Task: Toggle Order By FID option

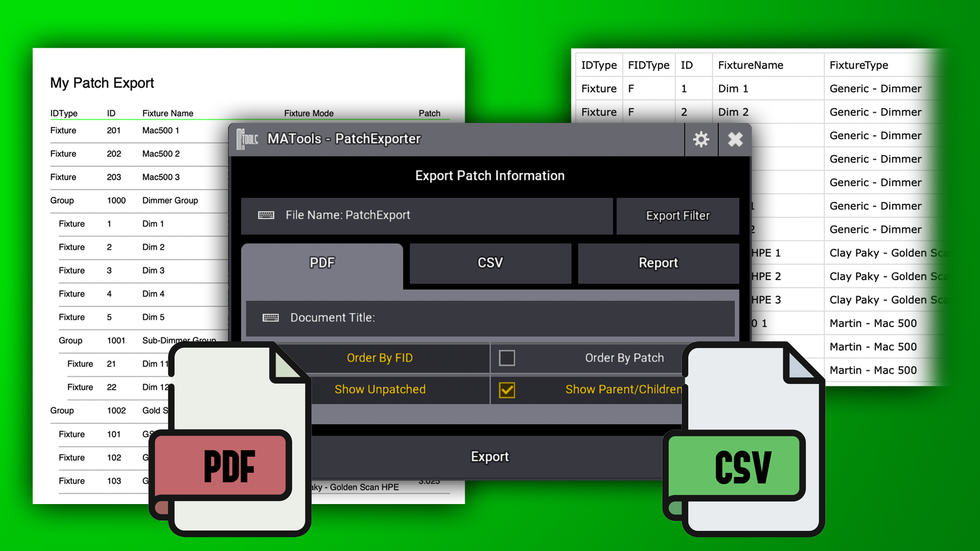Action: click(380, 358)
